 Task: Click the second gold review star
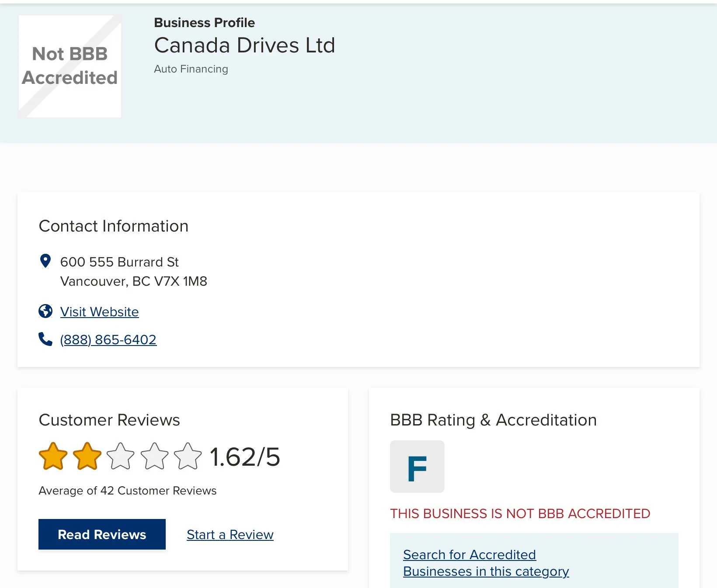87,456
